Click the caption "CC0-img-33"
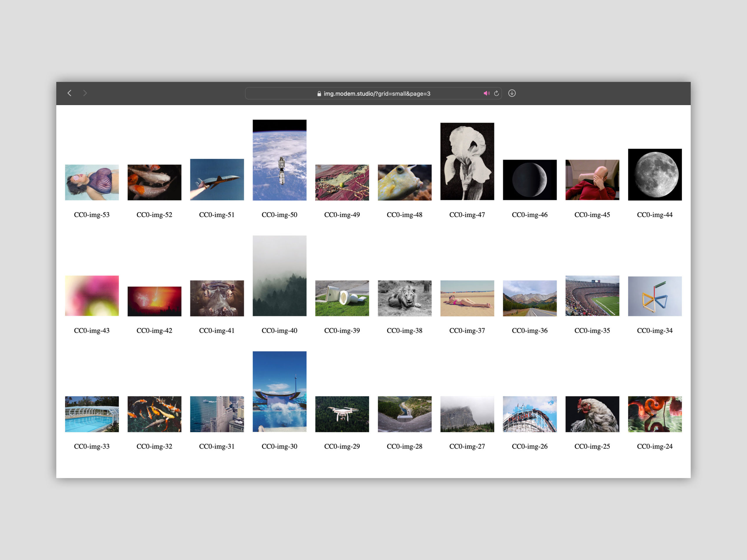Screen dimensions: 747x560 [x=92, y=446]
